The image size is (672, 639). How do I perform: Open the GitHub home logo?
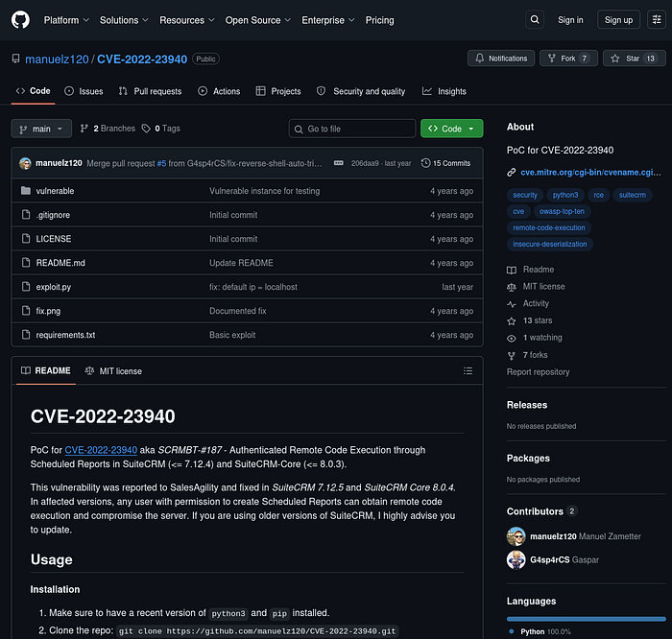(x=20, y=20)
